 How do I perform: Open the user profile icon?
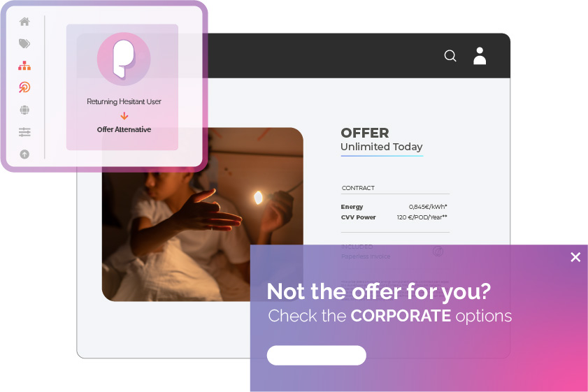pos(479,56)
